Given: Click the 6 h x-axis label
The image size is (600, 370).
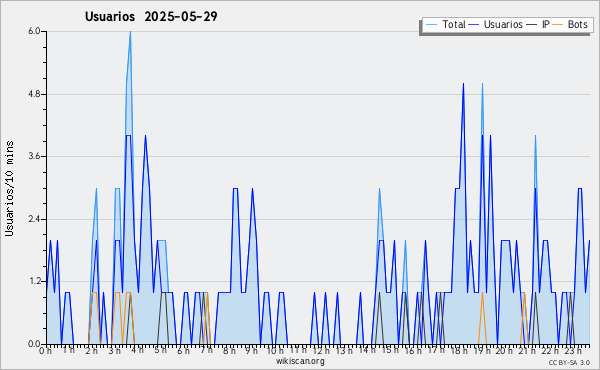Looking at the screenshot, I should tap(183, 350).
